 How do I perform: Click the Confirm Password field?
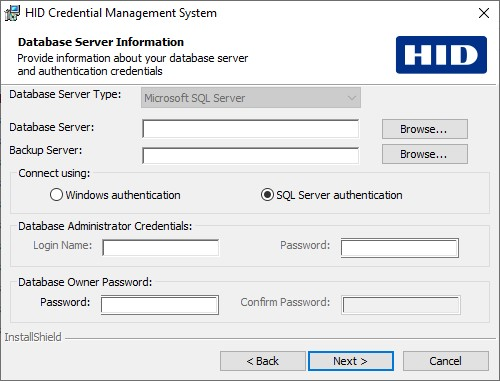[x=401, y=305]
